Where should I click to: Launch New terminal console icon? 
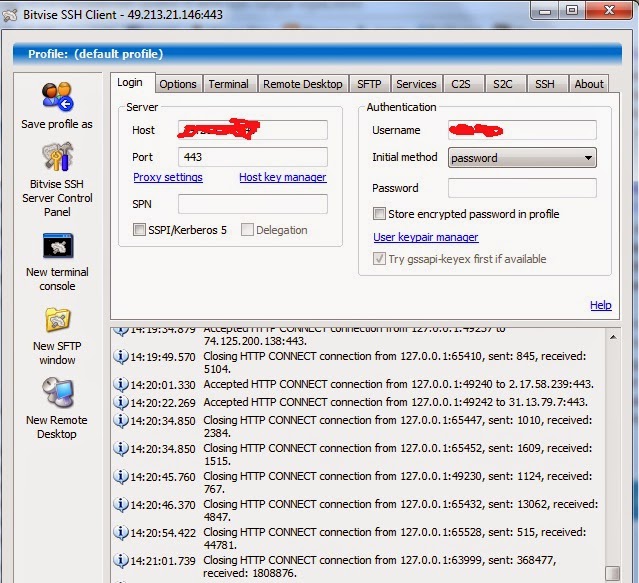pyautogui.click(x=58, y=246)
